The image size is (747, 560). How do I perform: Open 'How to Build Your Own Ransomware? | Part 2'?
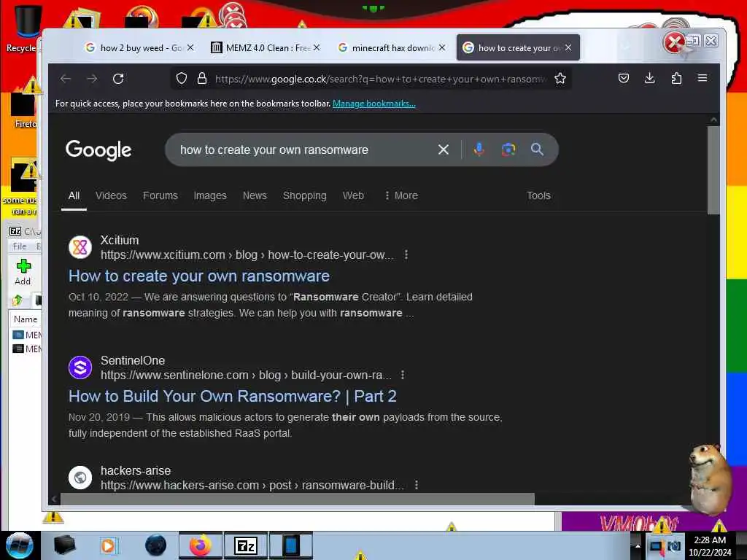click(x=233, y=396)
